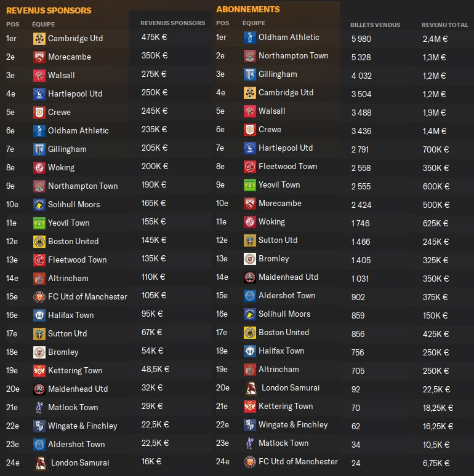This screenshot has height=476, width=474.
Task: Click Gillingham crest in Abonnements table
Action: [250, 74]
